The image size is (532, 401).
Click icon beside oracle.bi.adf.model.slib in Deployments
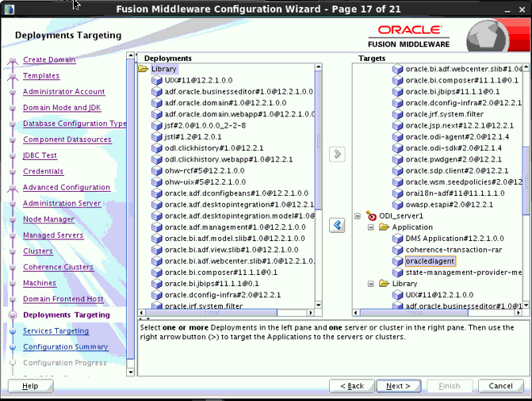(x=157, y=239)
